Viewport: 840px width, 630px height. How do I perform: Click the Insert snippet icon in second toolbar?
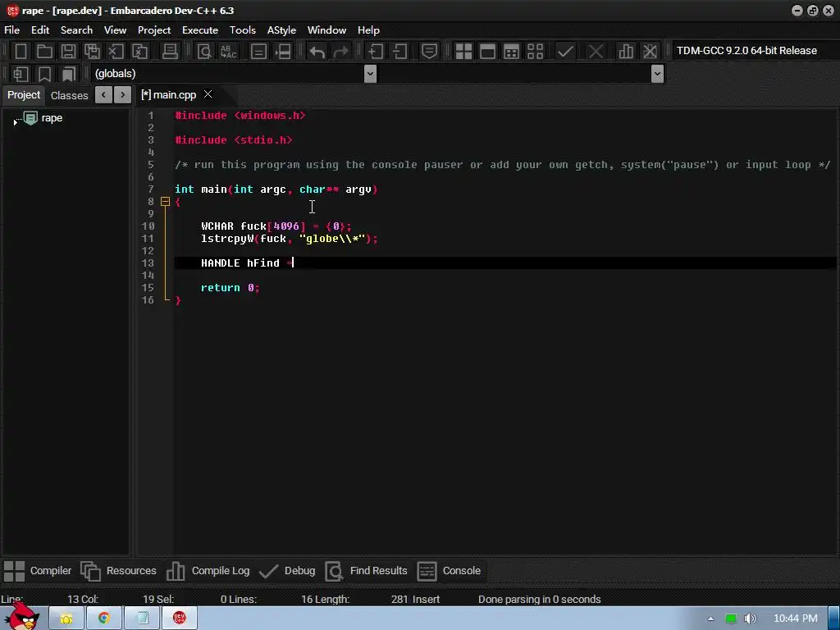pyautogui.click(x=21, y=73)
